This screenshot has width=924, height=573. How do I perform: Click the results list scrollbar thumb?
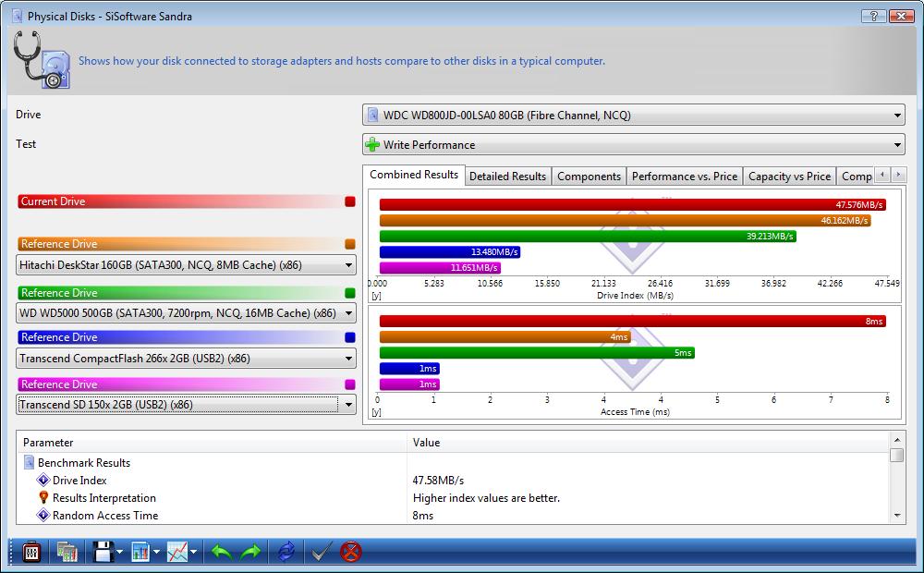(897, 455)
